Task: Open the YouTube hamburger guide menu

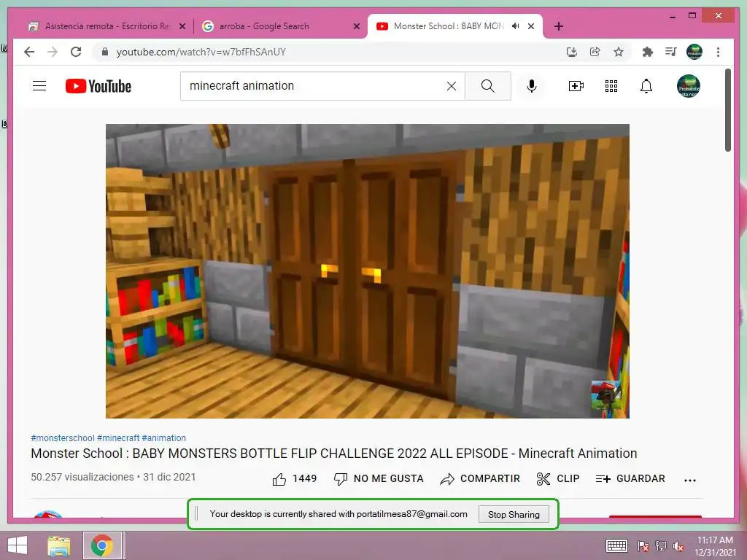Action: point(39,86)
